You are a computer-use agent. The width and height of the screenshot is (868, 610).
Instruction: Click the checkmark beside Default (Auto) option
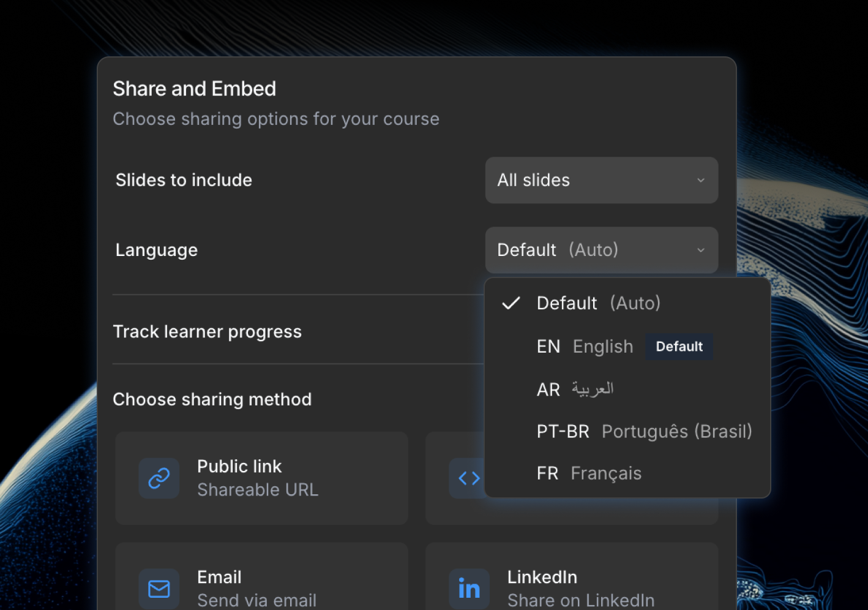[x=511, y=303]
